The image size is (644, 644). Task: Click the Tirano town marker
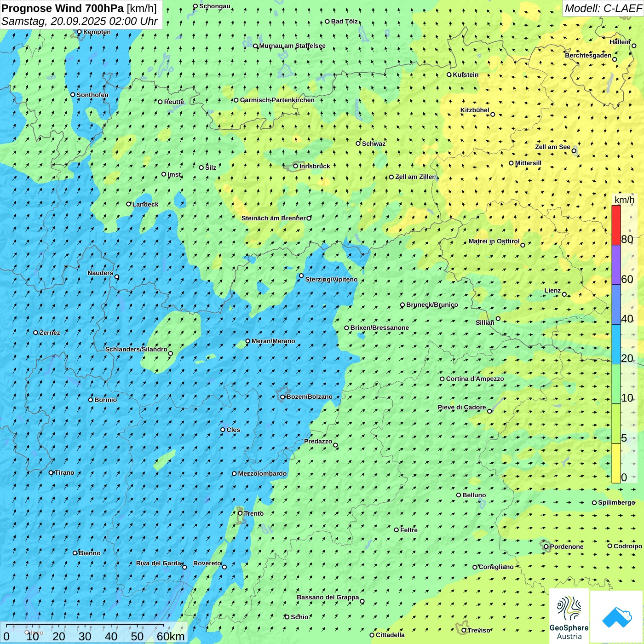pos(51,472)
